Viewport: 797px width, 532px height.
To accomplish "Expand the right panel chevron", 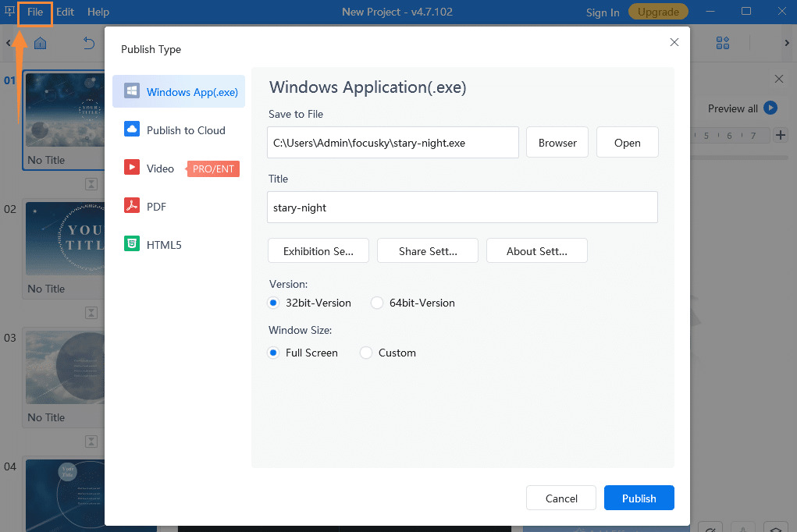I will click(x=787, y=43).
